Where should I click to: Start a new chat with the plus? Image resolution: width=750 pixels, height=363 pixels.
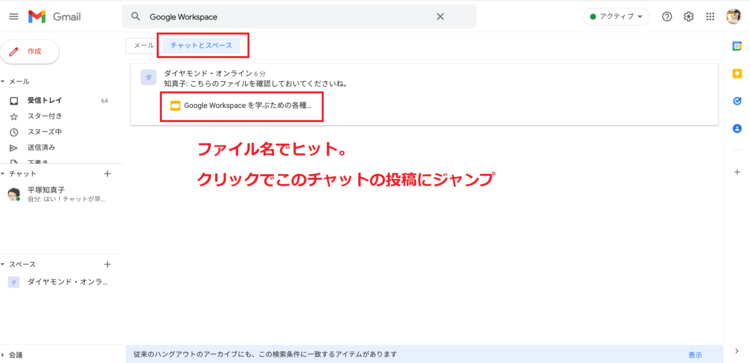107,174
